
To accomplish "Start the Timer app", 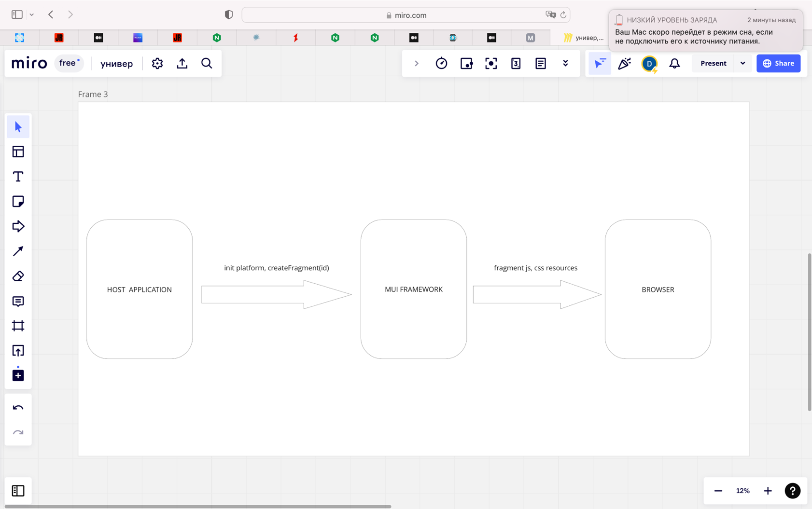I will tap(441, 63).
